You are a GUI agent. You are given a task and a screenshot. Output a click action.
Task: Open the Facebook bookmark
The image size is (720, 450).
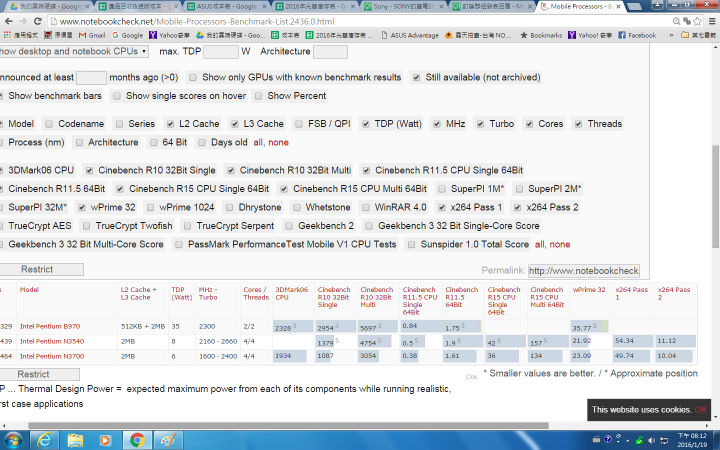point(637,35)
